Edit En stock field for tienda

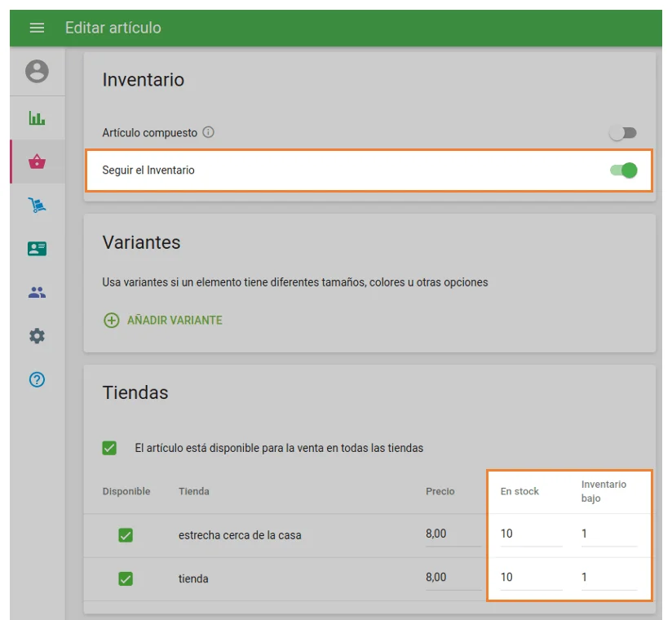click(x=531, y=578)
